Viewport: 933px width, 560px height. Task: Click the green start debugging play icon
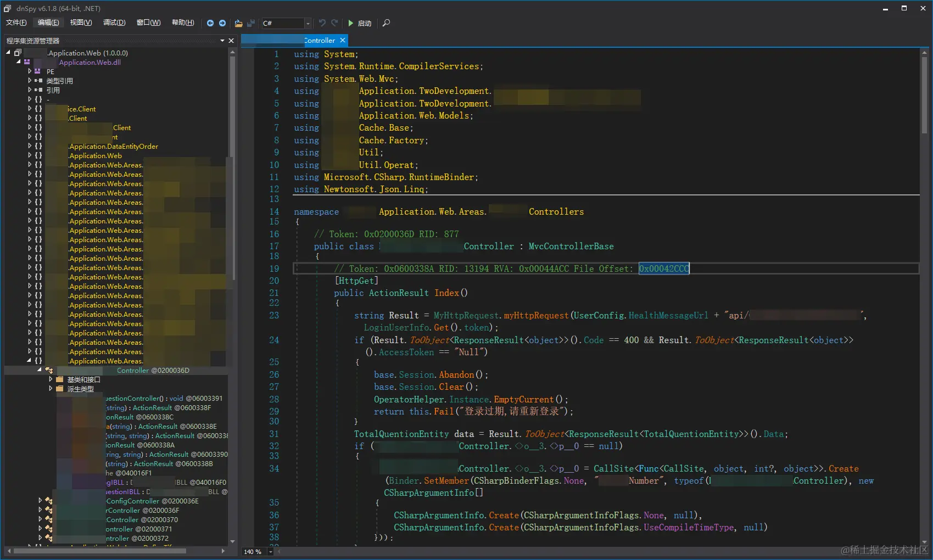pos(351,23)
